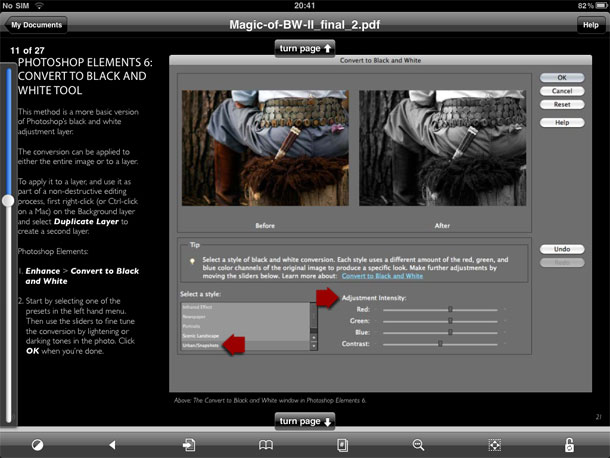Toggle the padlock rotation lock icon
This screenshot has width=610, height=458.
(569, 445)
